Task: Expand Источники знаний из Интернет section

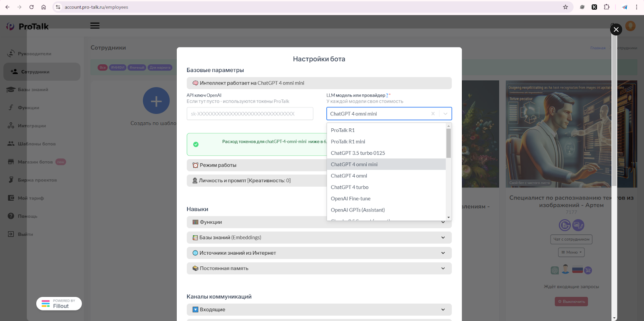Action: 319,253
